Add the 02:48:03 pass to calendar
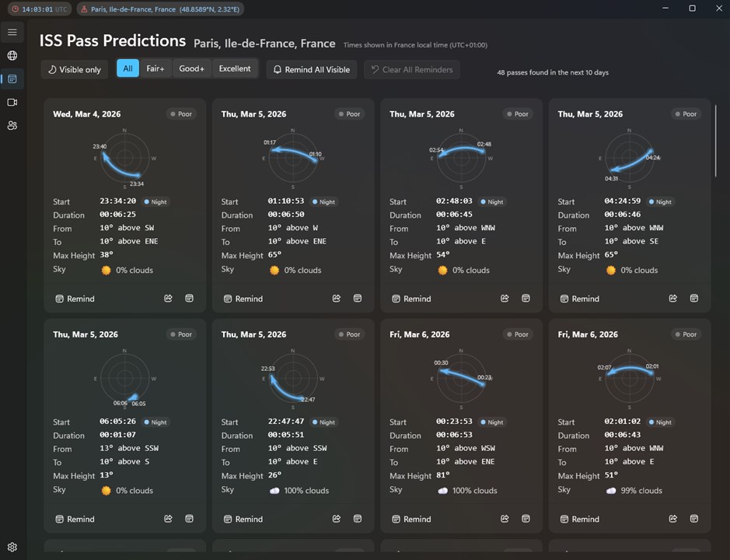The image size is (730, 560). (x=526, y=298)
